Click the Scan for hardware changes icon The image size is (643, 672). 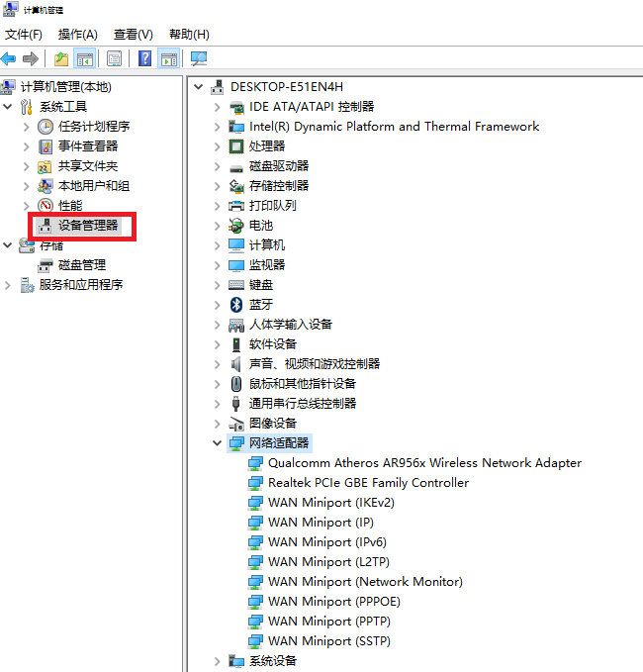coord(198,58)
